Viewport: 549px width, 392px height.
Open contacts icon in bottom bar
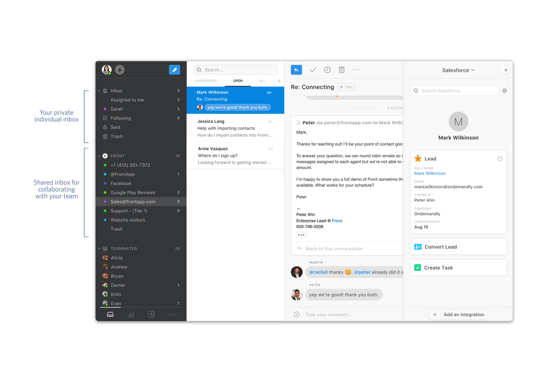point(151,314)
